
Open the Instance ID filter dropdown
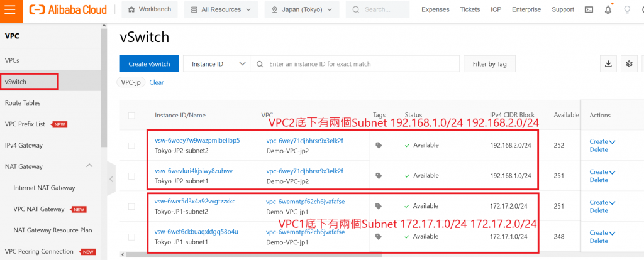tap(216, 64)
